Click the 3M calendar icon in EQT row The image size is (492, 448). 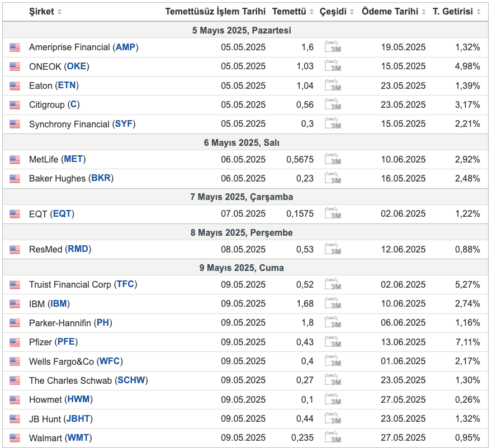(x=333, y=213)
